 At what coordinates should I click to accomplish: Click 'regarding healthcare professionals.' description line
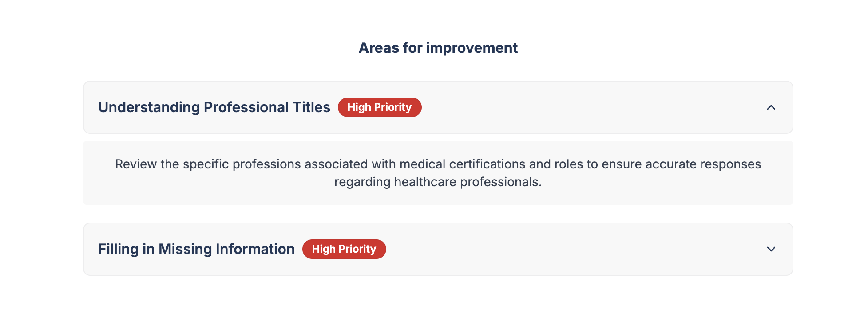click(438, 182)
